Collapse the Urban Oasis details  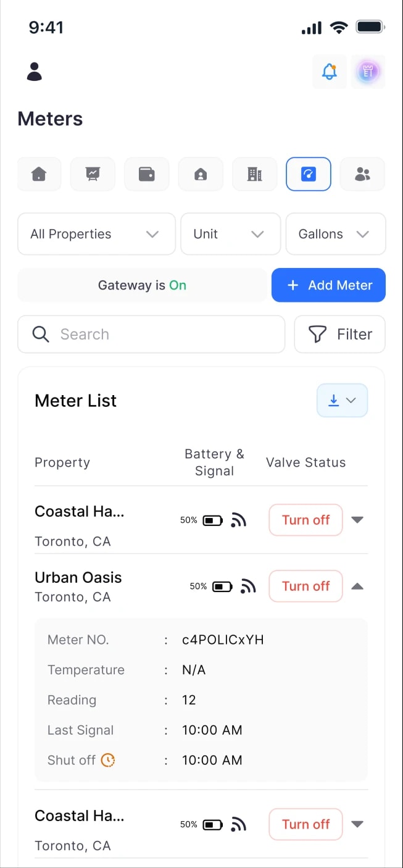[x=357, y=586]
